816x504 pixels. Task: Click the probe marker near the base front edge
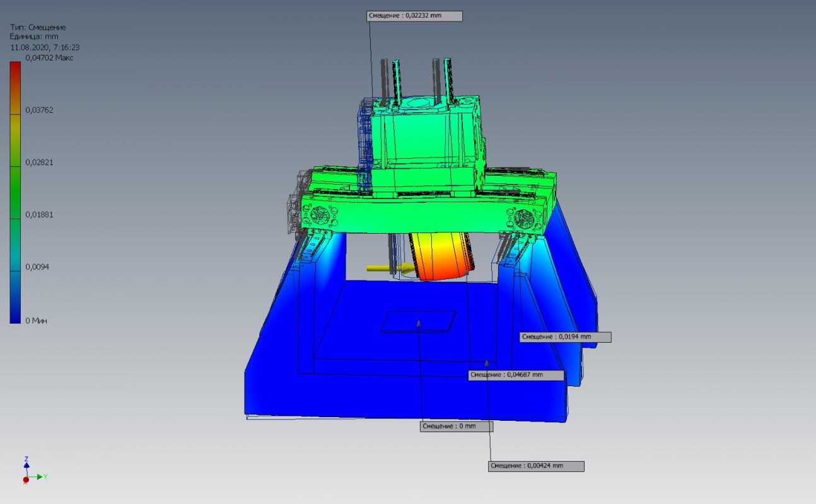pyautogui.click(x=487, y=362)
